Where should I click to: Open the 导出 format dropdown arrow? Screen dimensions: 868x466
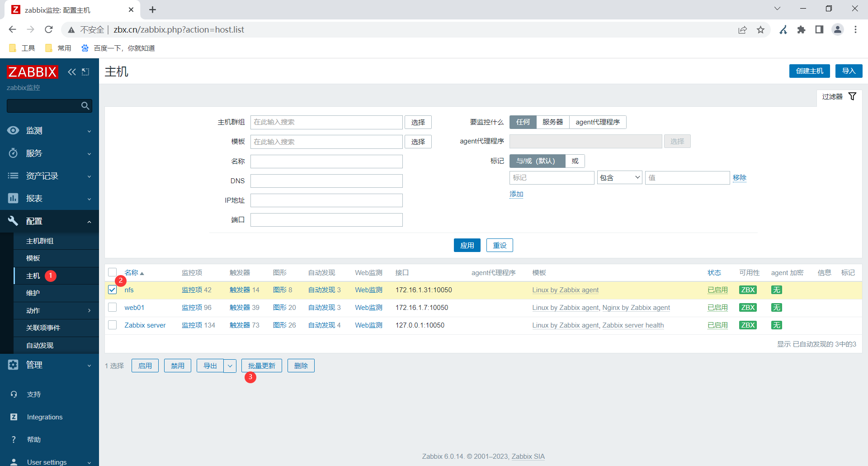pos(230,366)
